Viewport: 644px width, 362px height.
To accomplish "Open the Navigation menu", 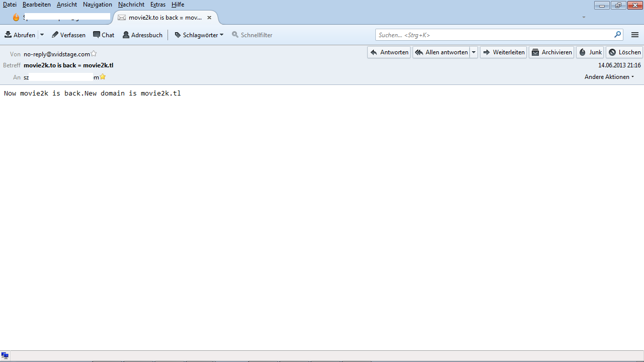I will (98, 5).
